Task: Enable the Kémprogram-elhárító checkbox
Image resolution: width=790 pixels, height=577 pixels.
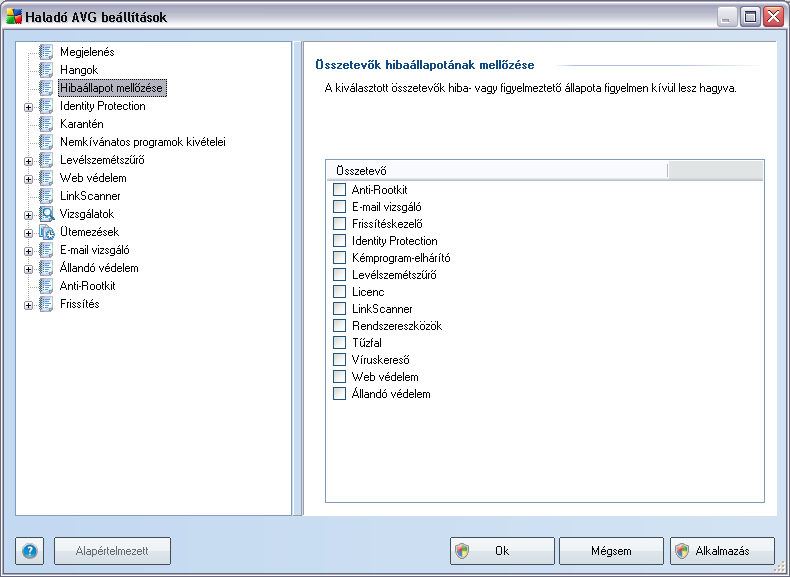Action: pos(340,258)
